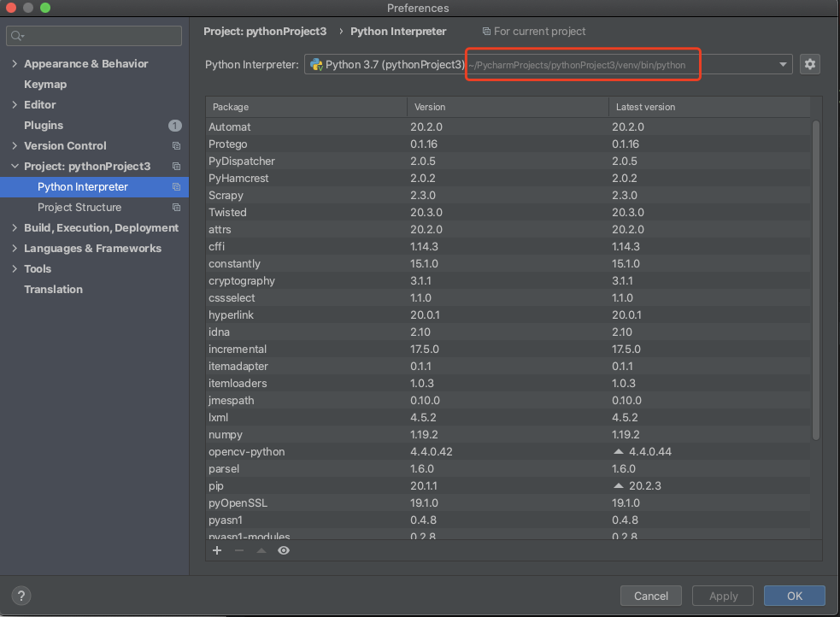Select Keymap in the settings tree
Screen dimensions: 840x617
[x=45, y=85]
